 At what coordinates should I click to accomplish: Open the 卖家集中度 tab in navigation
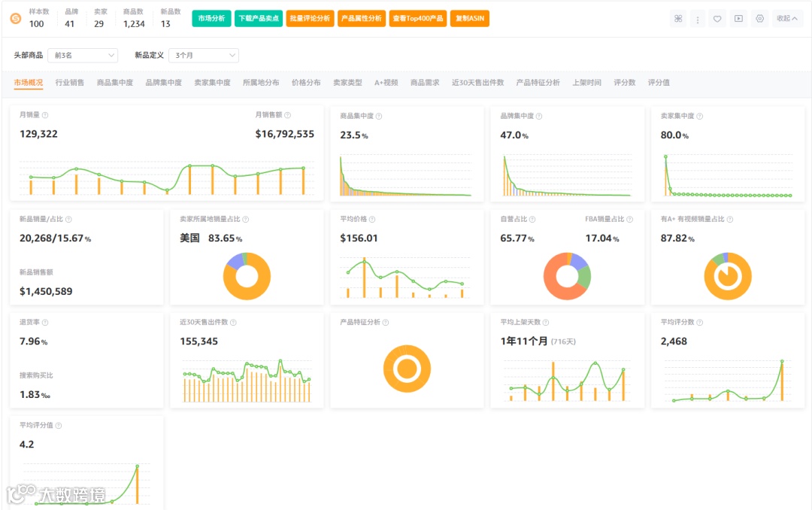(212, 83)
